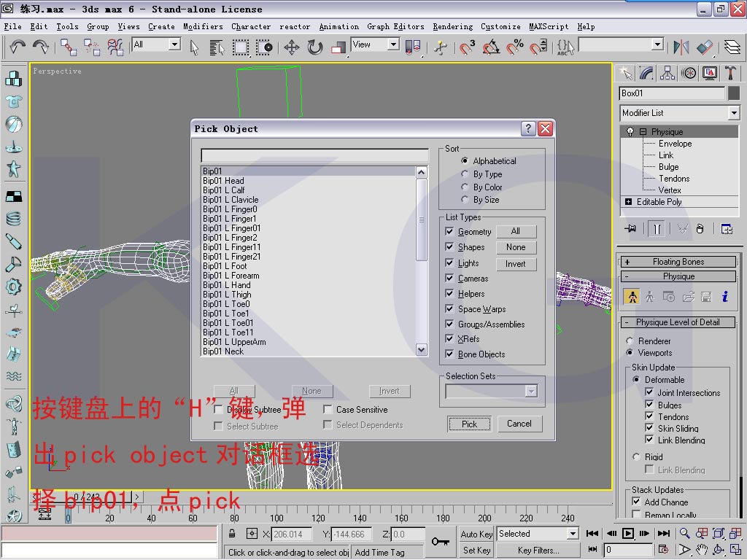
Task: Open the Rendering menu
Action: coord(452,27)
